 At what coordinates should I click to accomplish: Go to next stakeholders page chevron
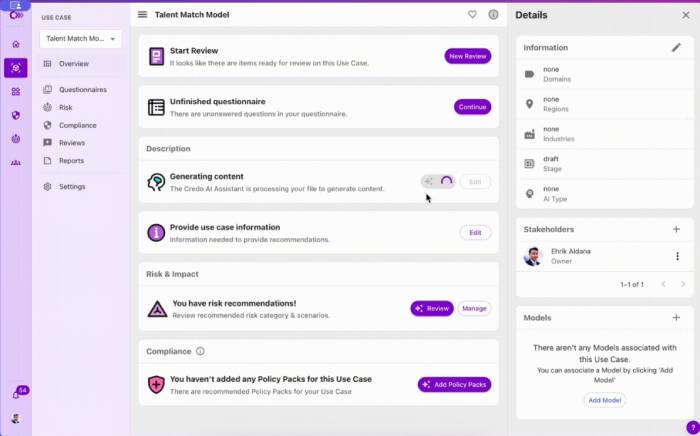pos(683,284)
